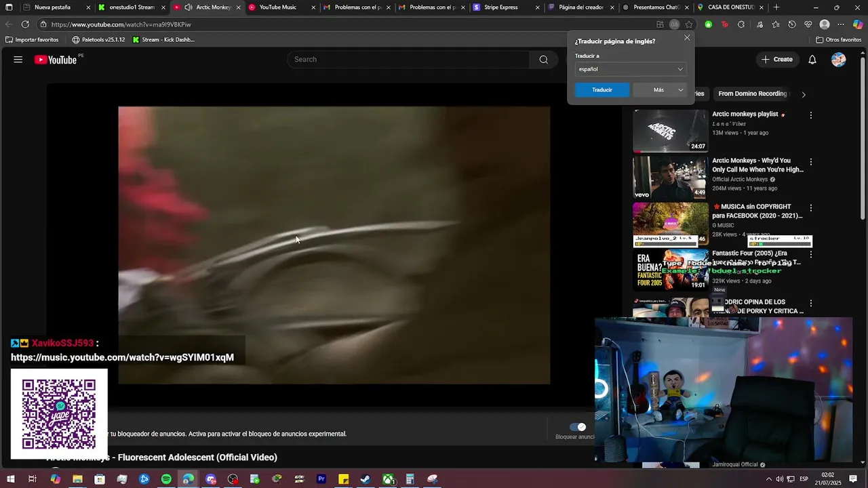The image size is (868, 488).
Task: Click the browser back arrow
Action: pos(9,24)
